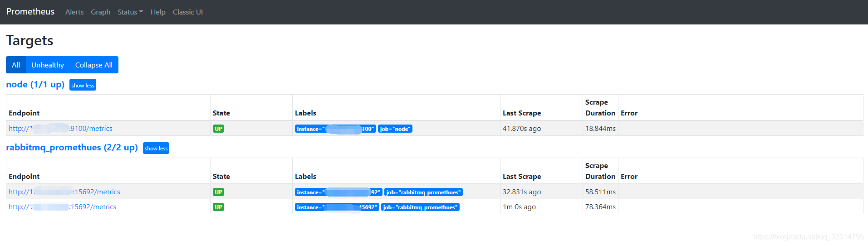Open the :15692/metrics endpoint, scraped 1m 0s ago

(x=62, y=207)
